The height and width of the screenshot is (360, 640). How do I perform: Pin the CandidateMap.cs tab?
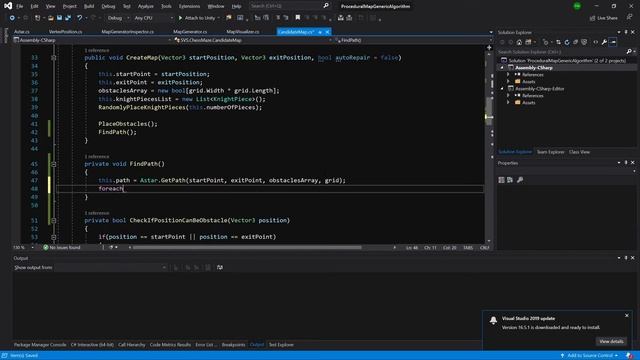click(x=320, y=32)
